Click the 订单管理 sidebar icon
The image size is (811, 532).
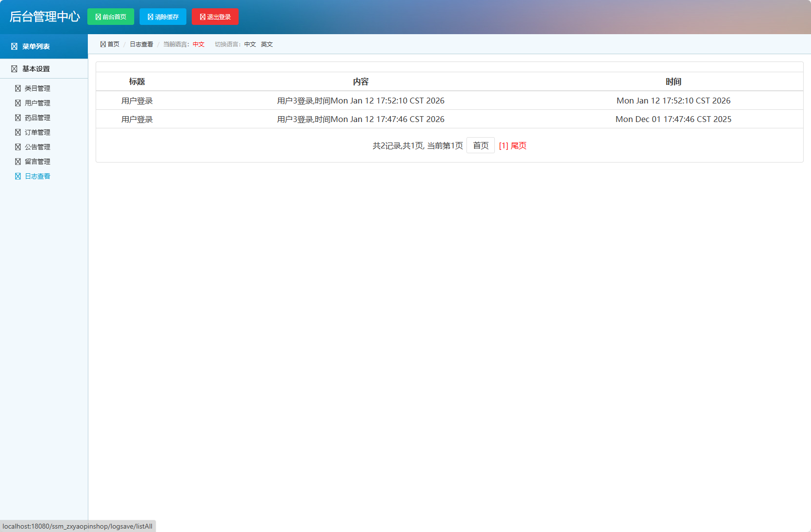coord(18,132)
